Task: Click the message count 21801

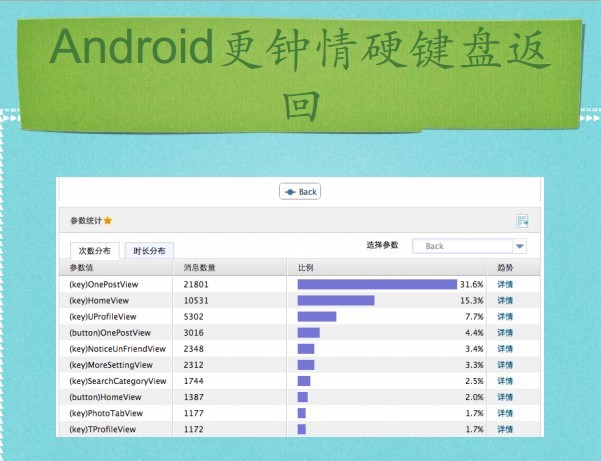Action: pyautogui.click(x=196, y=284)
